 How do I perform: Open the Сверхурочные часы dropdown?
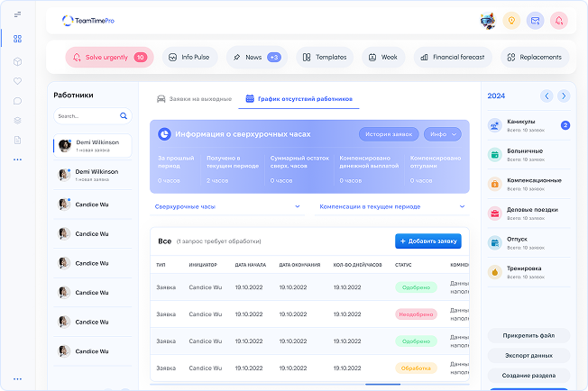(227, 206)
